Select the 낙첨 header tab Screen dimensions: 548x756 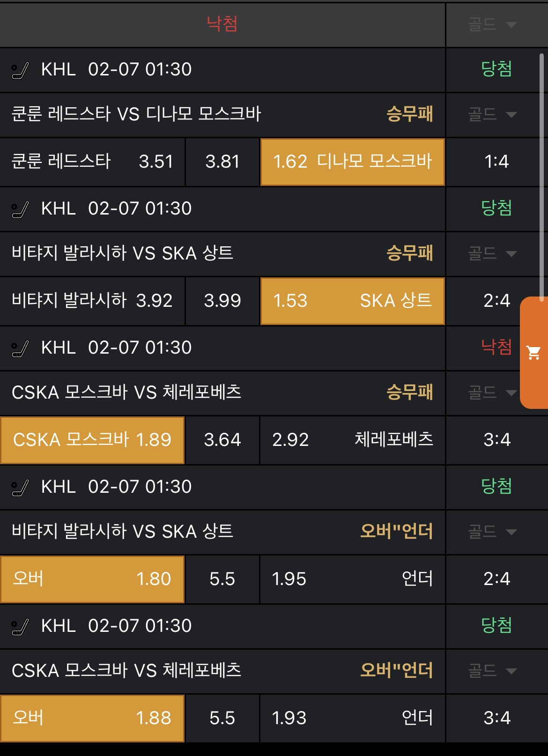click(222, 23)
